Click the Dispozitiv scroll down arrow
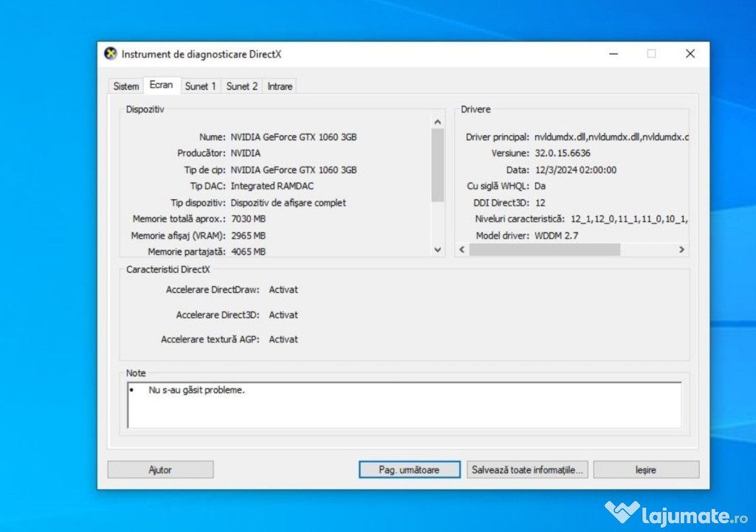This screenshot has height=532, width=756. point(437,249)
